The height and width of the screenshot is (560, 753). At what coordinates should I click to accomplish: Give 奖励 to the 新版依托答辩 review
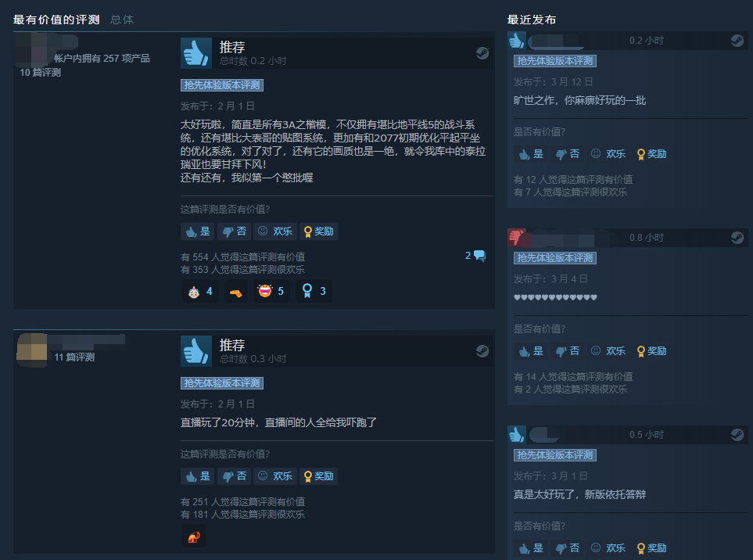[651, 548]
